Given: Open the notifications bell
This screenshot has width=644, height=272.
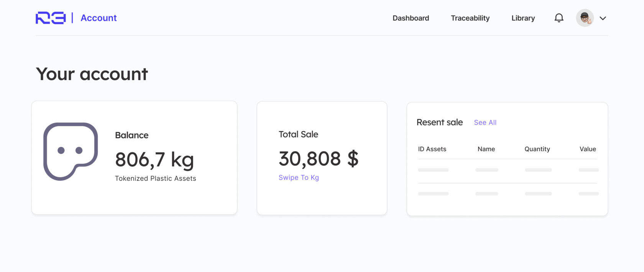Looking at the screenshot, I should tap(559, 18).
